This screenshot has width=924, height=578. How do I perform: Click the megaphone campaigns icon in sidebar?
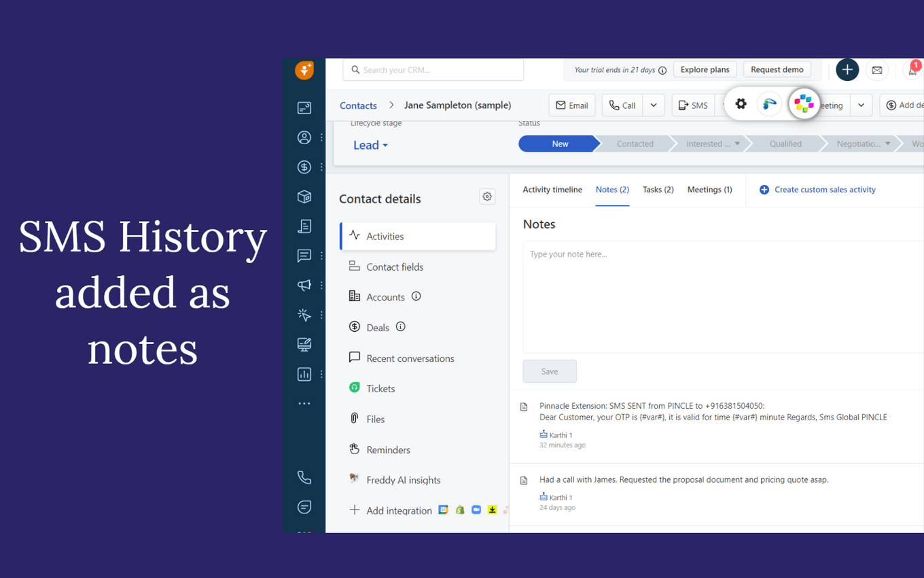(x=304, y=286)
